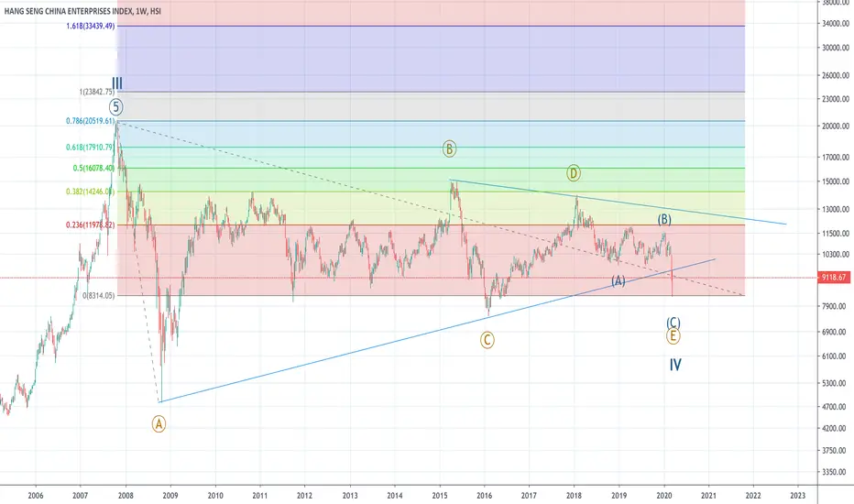Click the 2022 year on time axis
The width and height of the screenshot is (854, 504).
click(x=753, y=495)
